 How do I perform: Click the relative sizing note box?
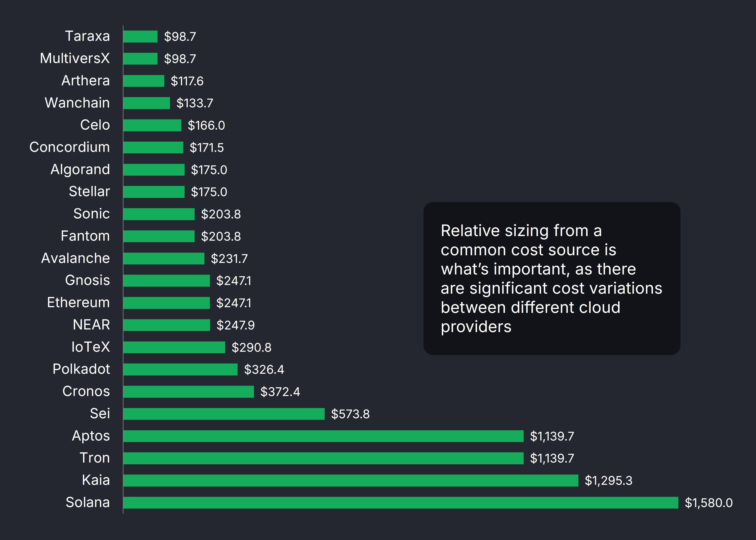tap(552, 278)
